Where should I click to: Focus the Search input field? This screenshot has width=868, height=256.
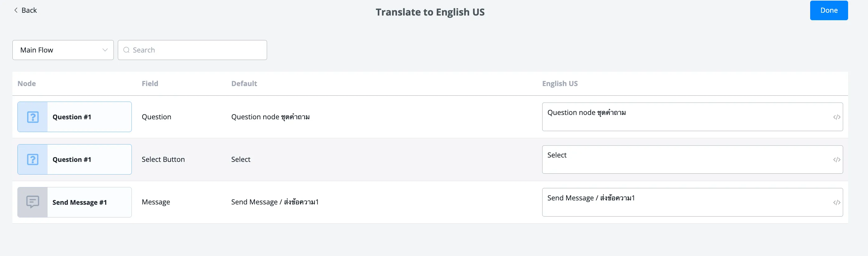(192, 50)
